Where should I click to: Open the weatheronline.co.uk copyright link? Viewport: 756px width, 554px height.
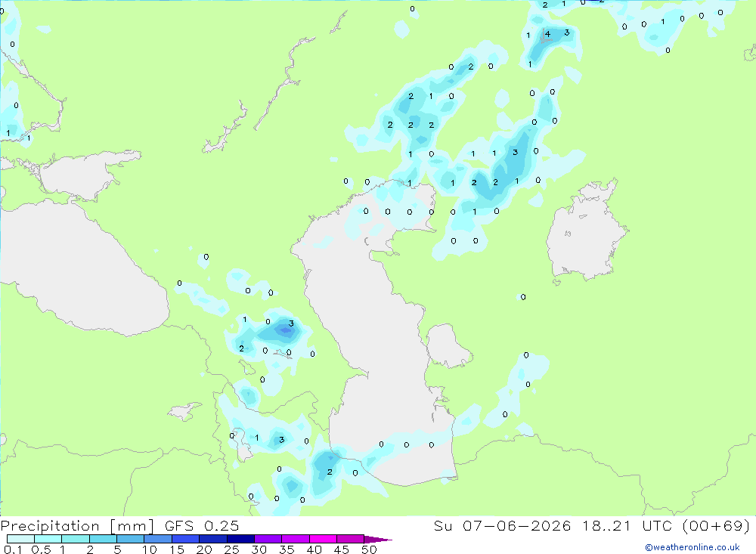[x=692, y=547]
